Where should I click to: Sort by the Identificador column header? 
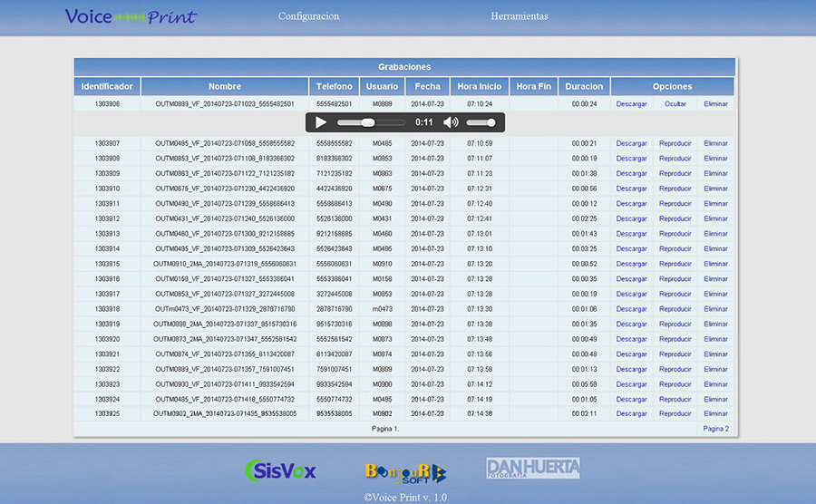click(107, 87)
